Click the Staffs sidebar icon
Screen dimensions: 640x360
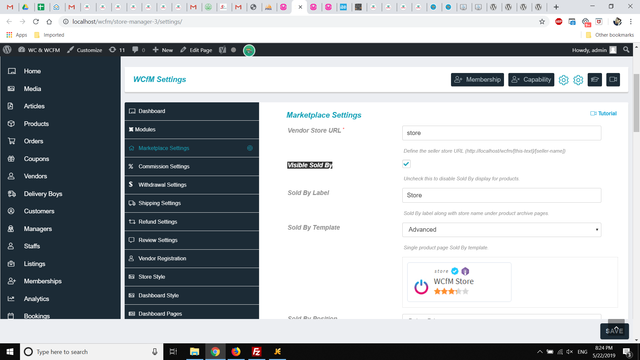click(11, 246)
